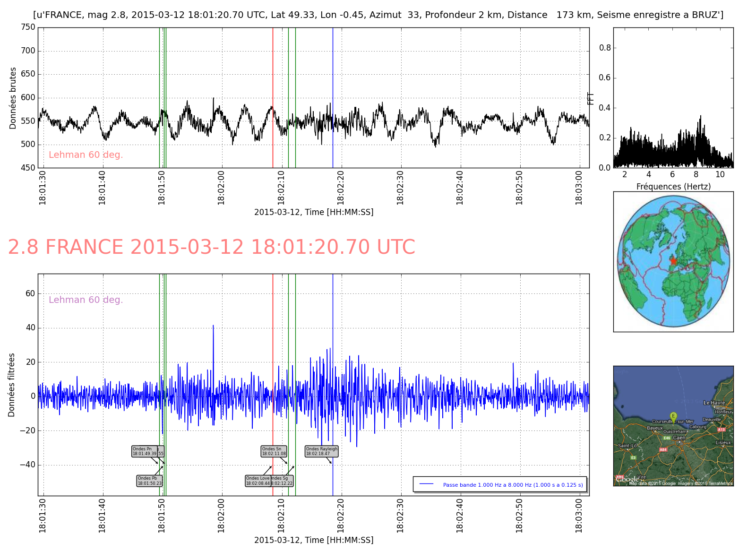Click the Le Havre label on map
756x551 pixels.
[x=714, y=403]
